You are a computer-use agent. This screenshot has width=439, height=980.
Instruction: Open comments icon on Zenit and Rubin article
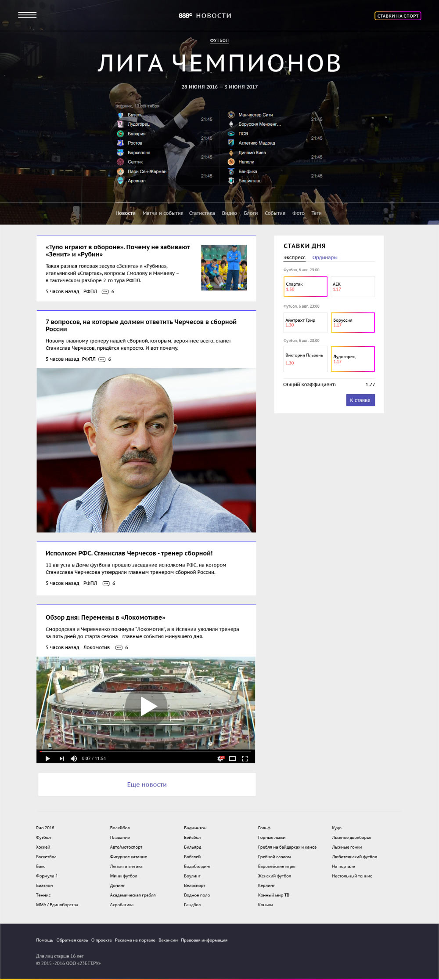(x=105, y=292)
